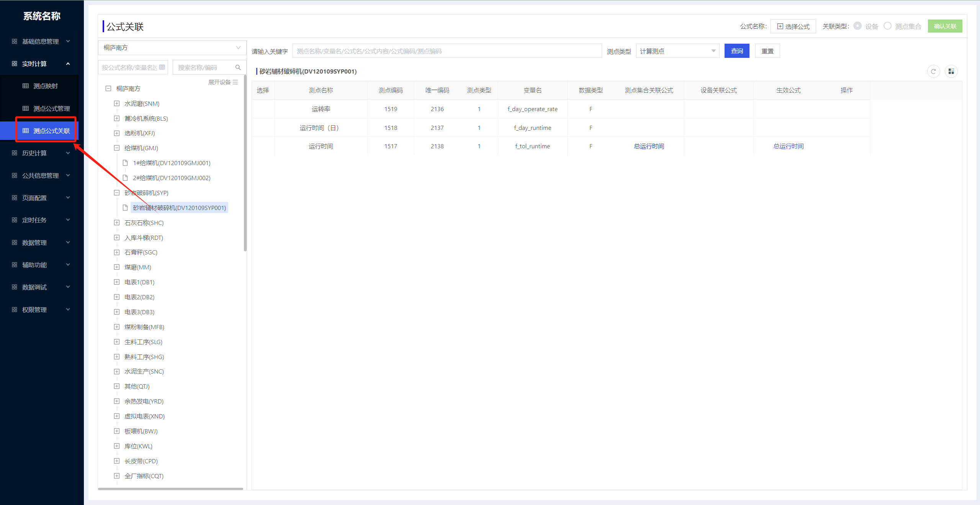Click the 确认关联 confirm button
Viewport: 980px width, 505px height.
pos(945,26)
